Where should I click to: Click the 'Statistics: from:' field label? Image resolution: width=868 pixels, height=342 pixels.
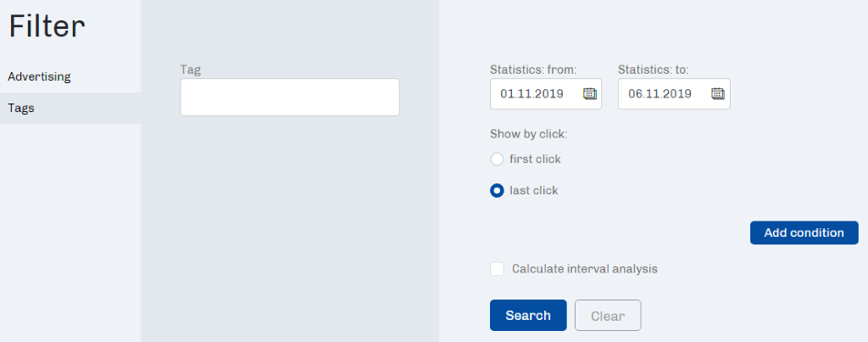point(534,70)
